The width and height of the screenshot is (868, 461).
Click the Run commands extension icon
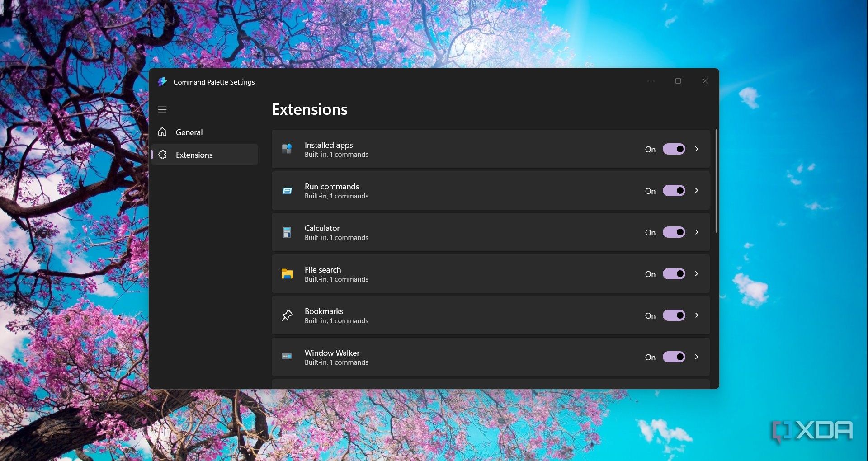287,191
